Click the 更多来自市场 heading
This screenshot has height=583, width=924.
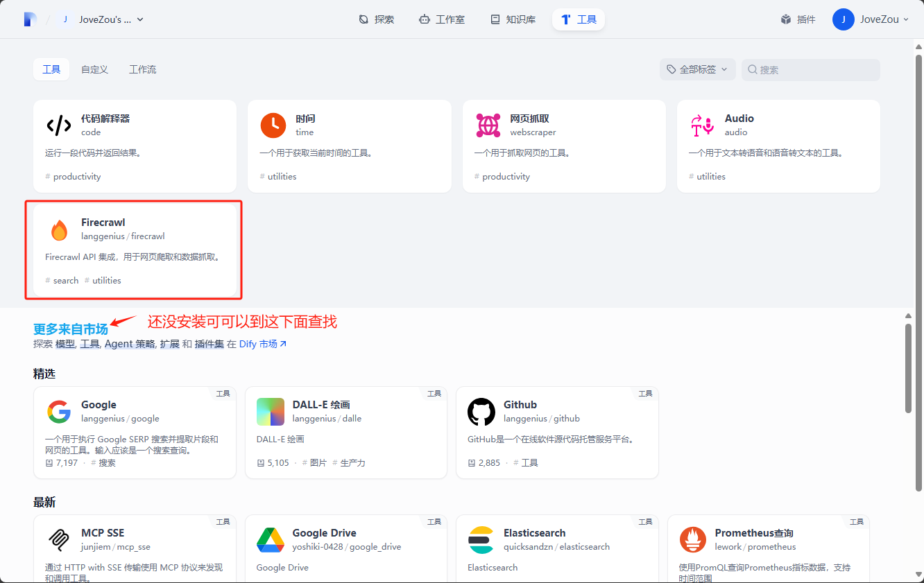click(x=71, y=329)
